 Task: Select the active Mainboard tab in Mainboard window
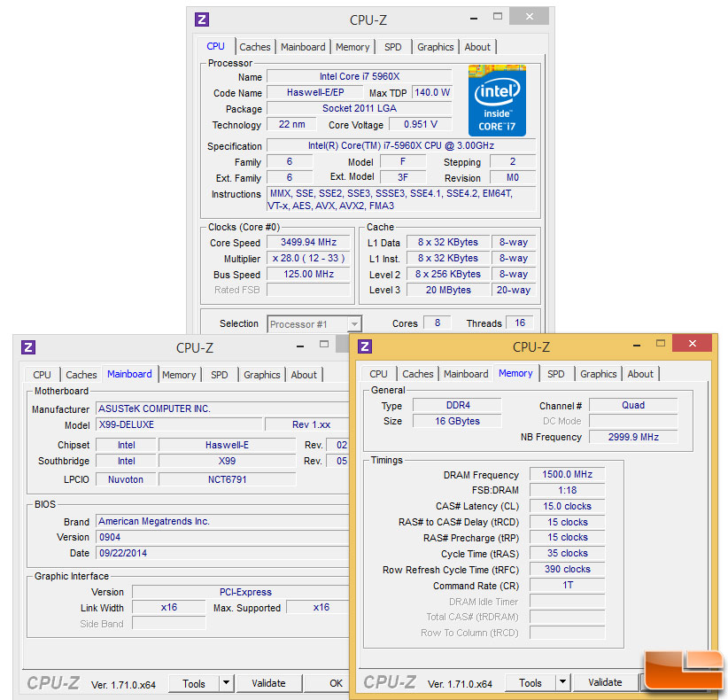click(x=129, y=374)
